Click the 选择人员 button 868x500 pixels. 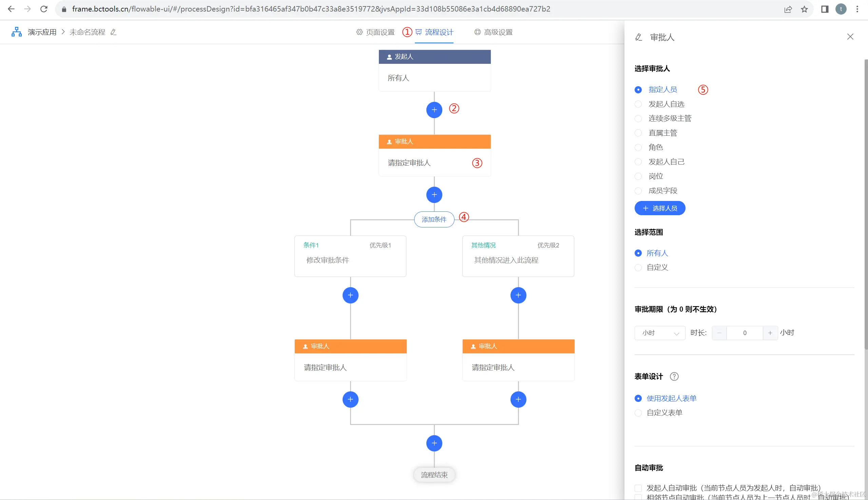659,208
